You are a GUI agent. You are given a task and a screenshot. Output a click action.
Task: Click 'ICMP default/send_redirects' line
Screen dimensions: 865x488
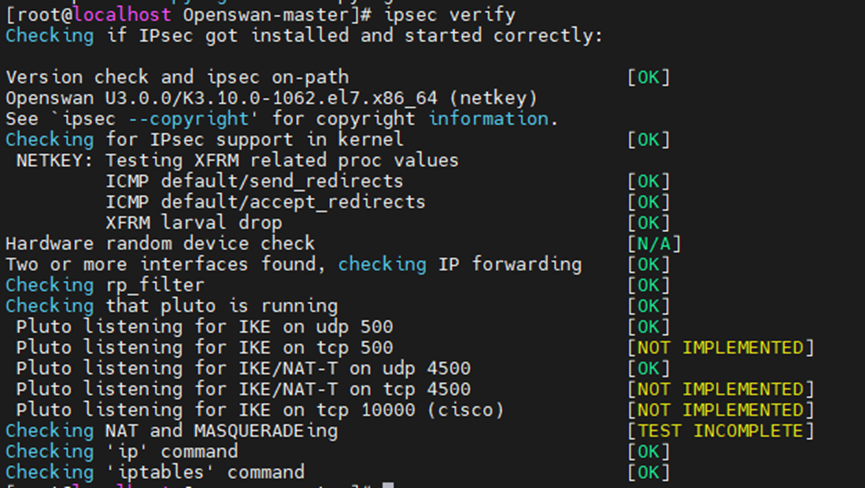(x=254, y=181)
